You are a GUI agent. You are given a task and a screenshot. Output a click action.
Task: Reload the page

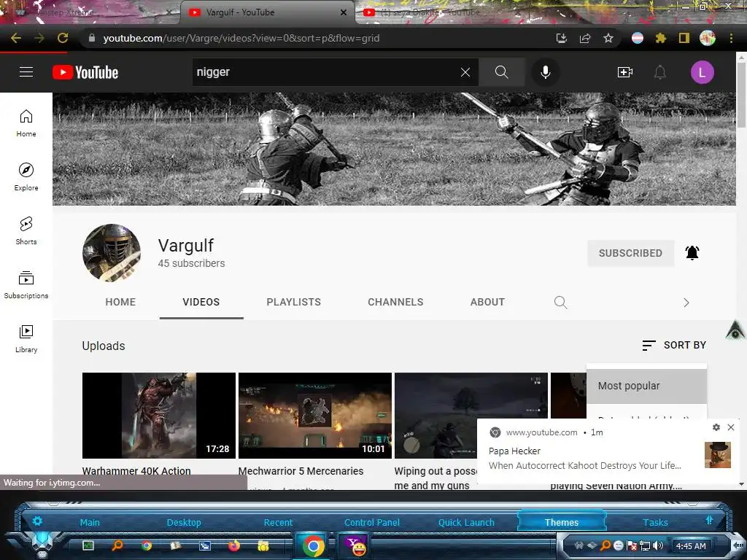[x=63, y=38]
